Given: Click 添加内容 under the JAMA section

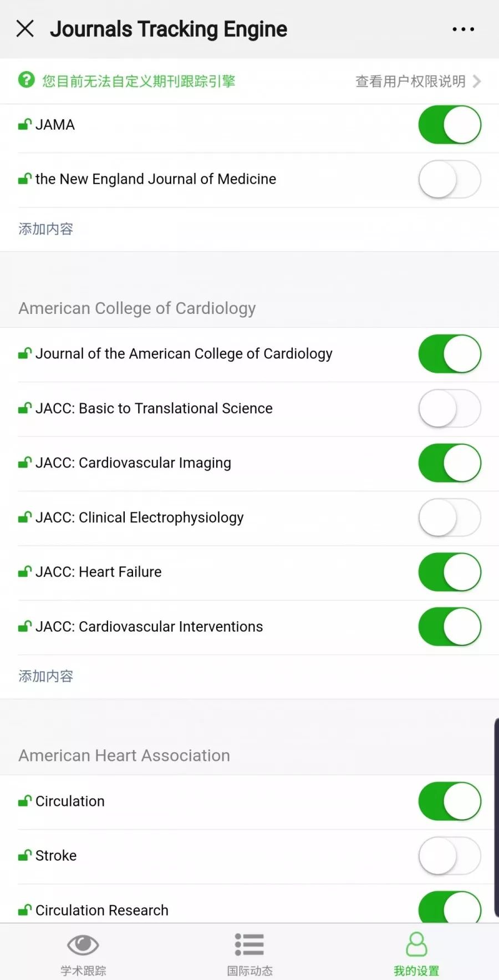Looking at the screenshot, I should point(46,229).
